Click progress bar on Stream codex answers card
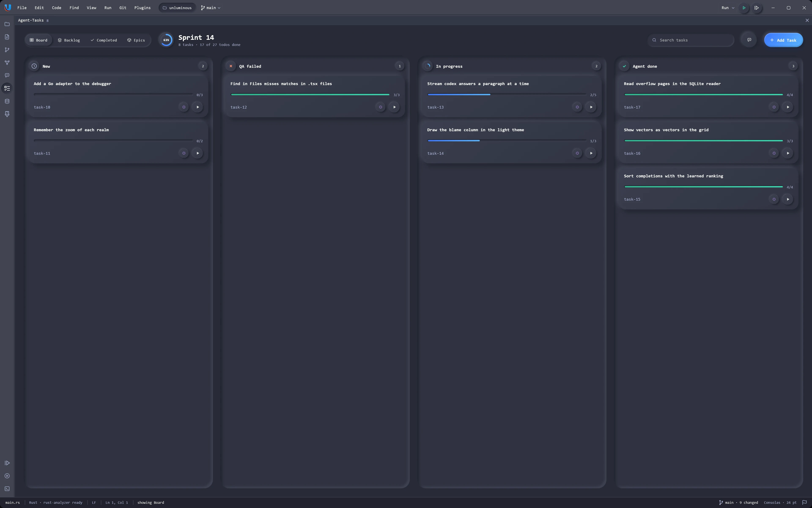The height and width of the screenshot is (508, 812). (507, 95)
